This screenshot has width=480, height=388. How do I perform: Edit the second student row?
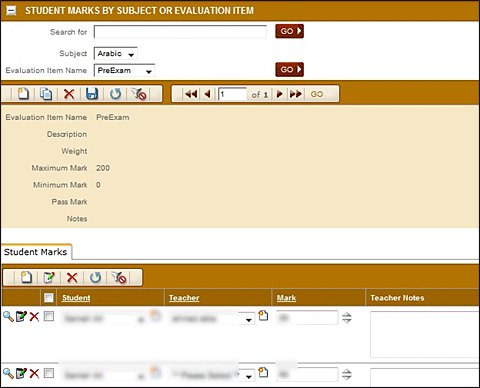click(x=21, y=373)
